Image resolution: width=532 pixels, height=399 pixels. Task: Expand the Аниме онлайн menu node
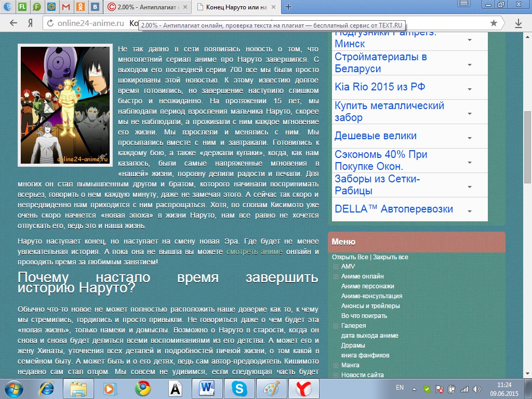click(x=336, y=276)
